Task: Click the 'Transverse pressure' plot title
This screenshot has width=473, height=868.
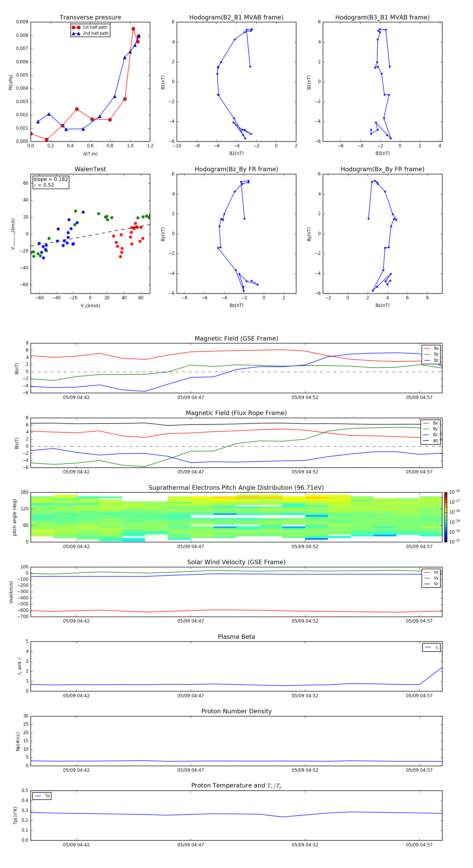Action: pos(90,18)
